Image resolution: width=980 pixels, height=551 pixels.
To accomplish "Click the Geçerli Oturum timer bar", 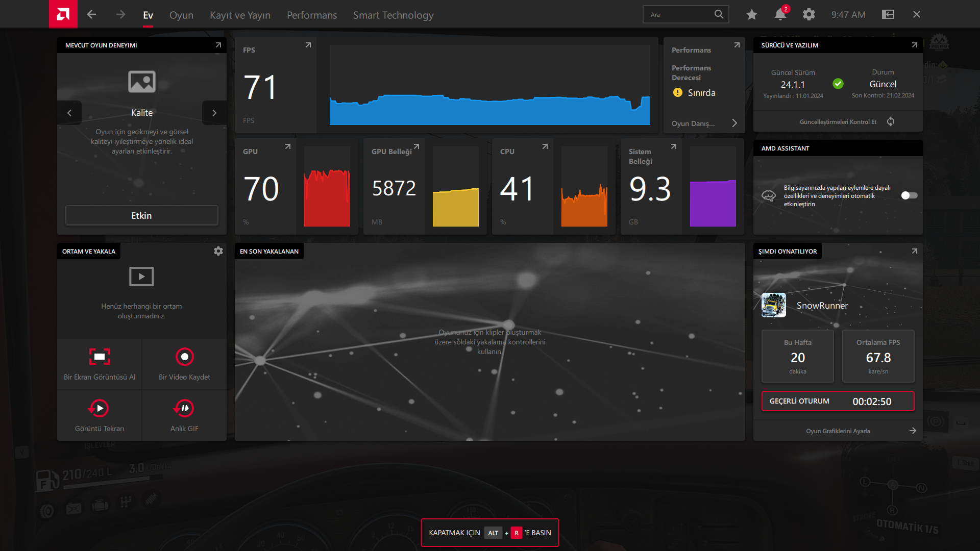I will click(838, 401).
